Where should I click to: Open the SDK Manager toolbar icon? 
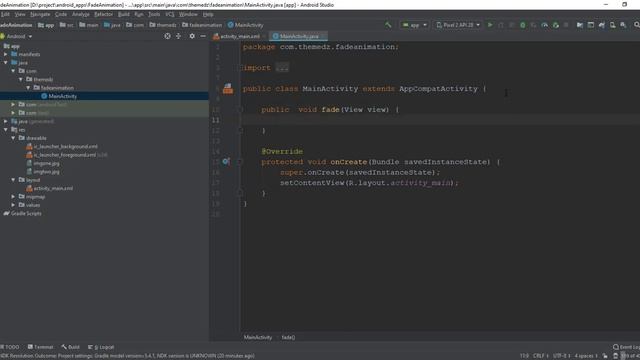pos(623,25)
